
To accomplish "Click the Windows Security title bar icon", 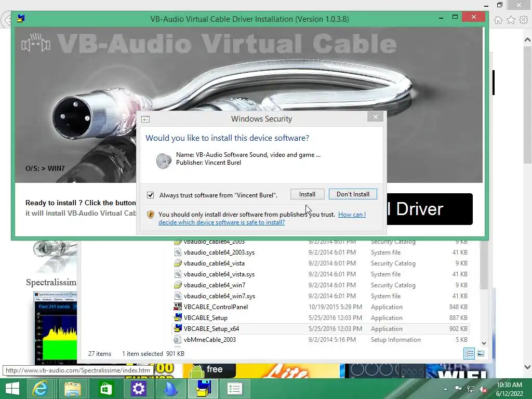I will point(145,119).
